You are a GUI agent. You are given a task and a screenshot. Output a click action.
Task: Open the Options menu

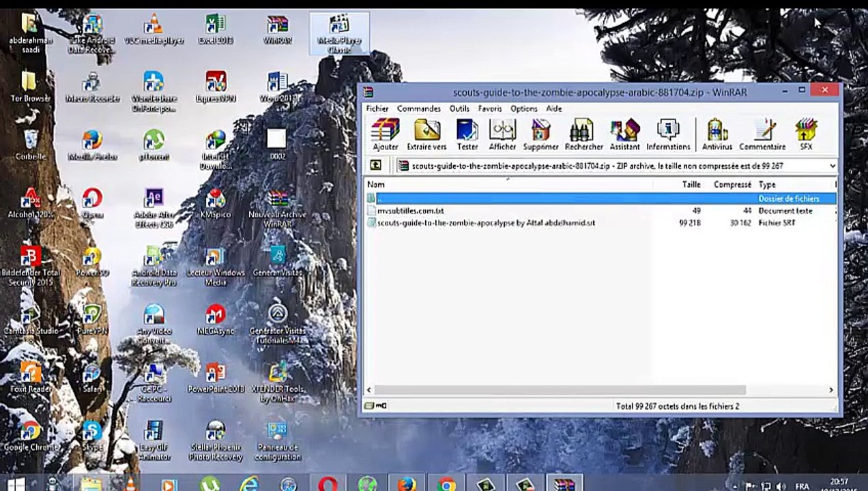pos(523,108)
